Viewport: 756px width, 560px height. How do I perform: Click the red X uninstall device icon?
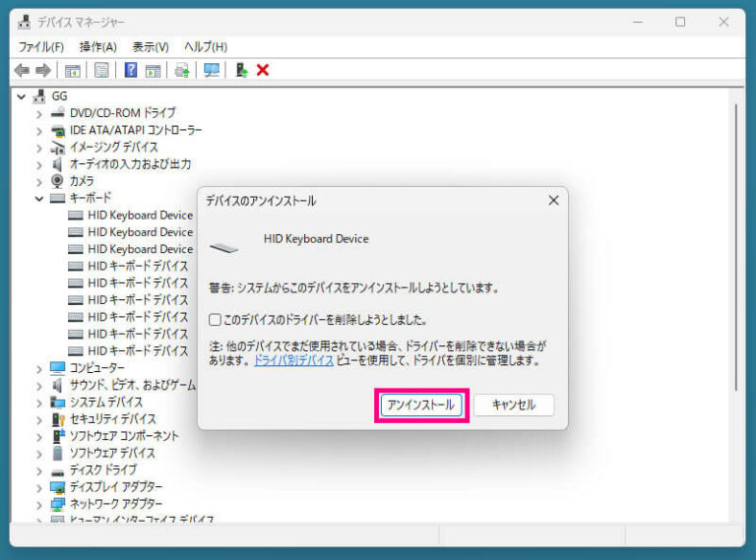[x=263, y=70]
